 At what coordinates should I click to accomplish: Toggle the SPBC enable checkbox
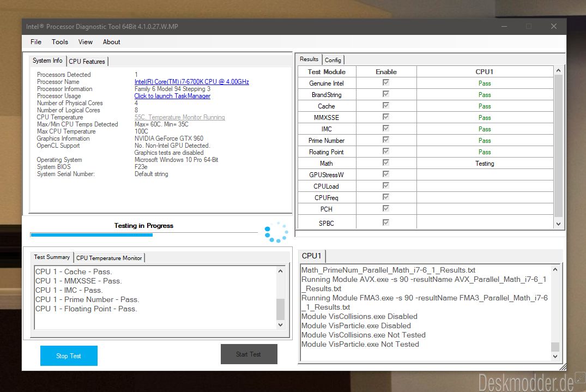386,223
